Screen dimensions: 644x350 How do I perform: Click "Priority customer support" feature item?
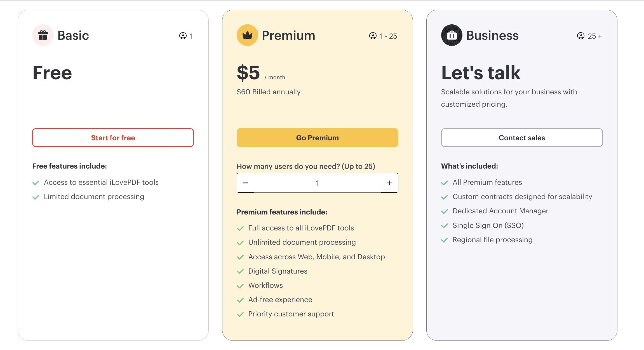pos(291,314)
